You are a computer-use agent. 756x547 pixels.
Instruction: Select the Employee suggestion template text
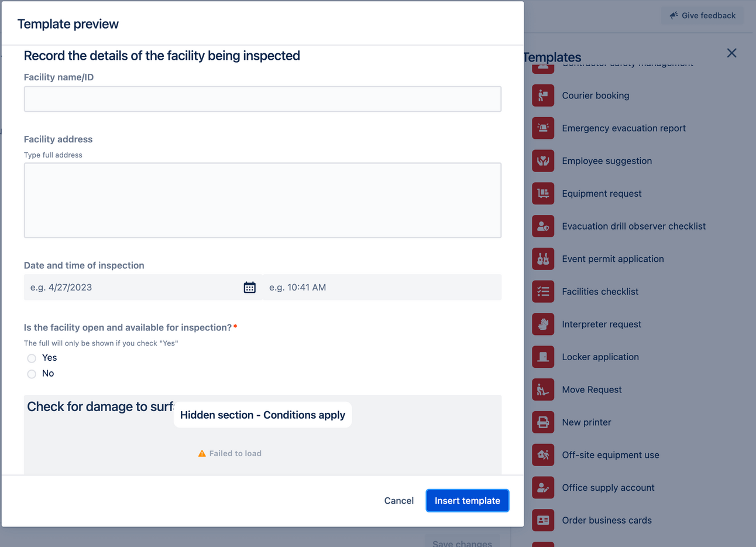[x=607, y=161]
